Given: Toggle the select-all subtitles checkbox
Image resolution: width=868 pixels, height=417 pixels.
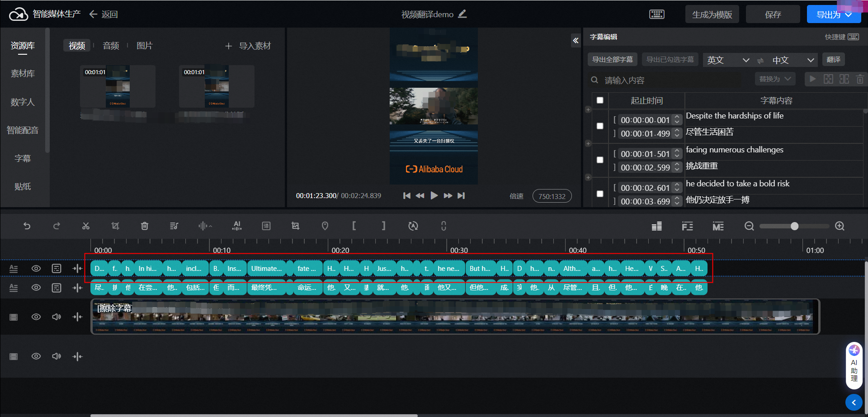Looking at the screenshot, I should click(600, 100).
